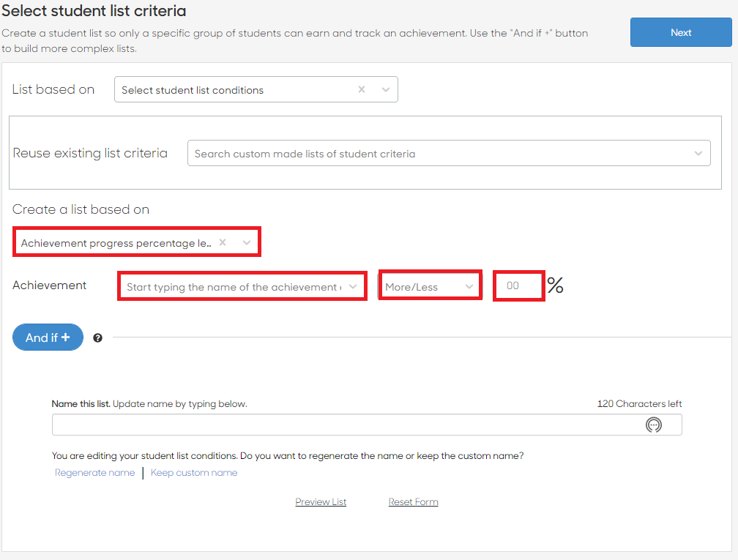Click the 'Achievement' field label
Viewport: 738px width, 560px height.
tap(50, 285)
